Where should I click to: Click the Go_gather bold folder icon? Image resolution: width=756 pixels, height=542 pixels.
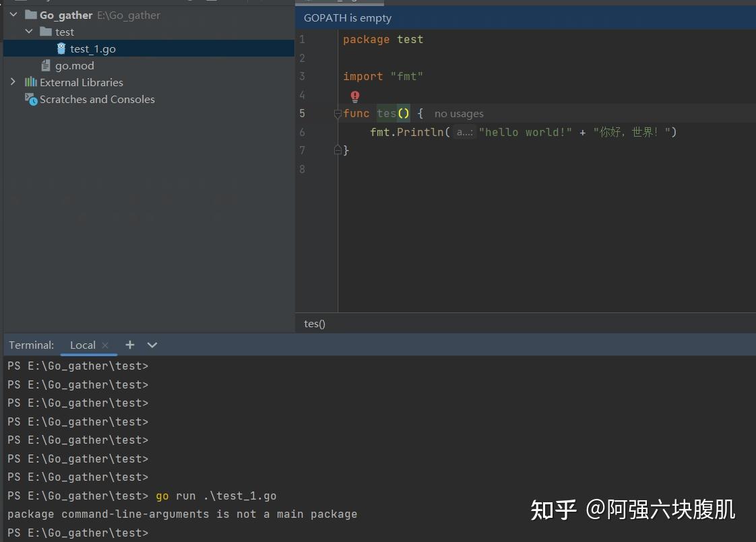(x=32, y=13)
